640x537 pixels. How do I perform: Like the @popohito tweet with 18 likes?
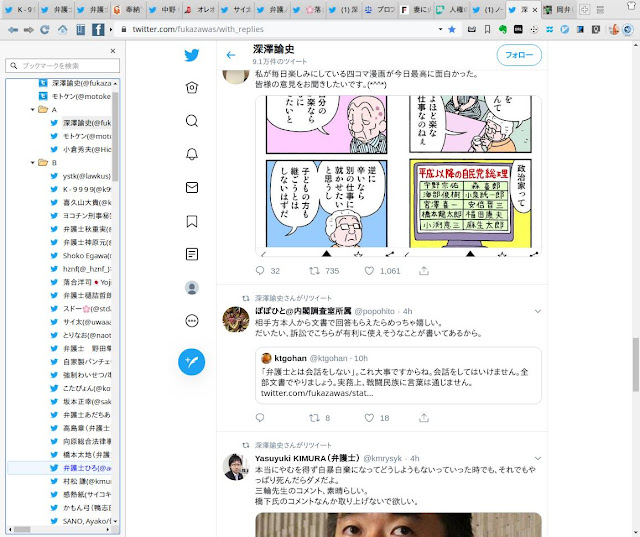(369, 417)
